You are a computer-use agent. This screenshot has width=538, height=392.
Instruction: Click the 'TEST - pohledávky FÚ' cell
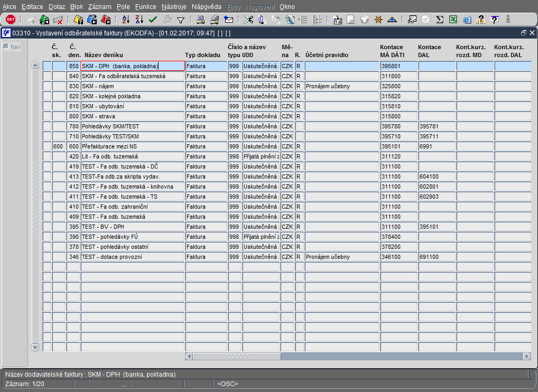[133, 237]
